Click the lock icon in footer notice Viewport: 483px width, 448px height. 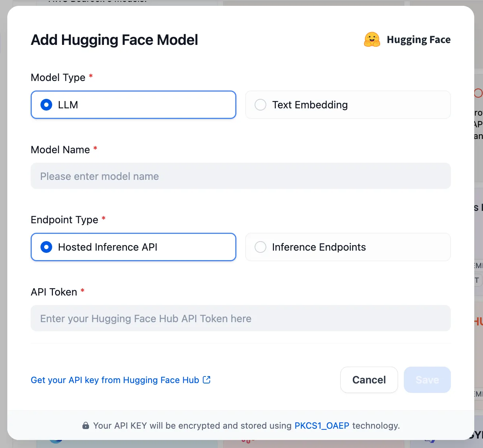[86, 425]
